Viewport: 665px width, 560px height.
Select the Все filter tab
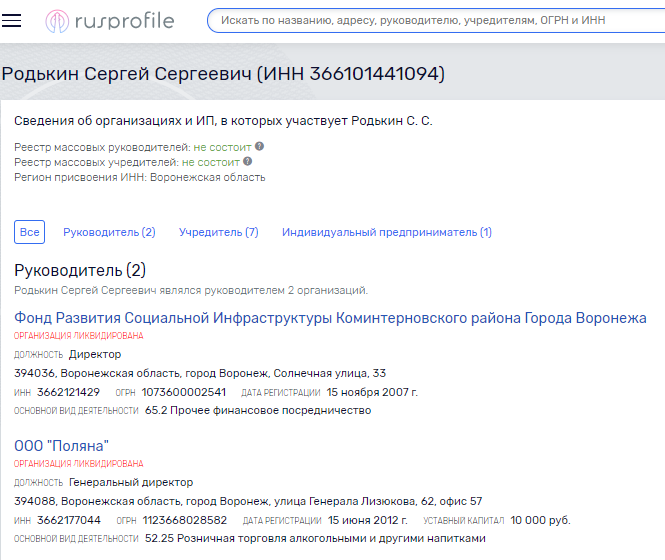29,232
